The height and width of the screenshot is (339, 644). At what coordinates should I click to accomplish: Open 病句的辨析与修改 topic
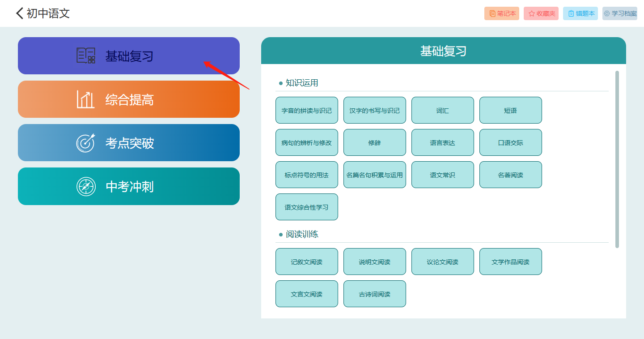pos(307,142)
